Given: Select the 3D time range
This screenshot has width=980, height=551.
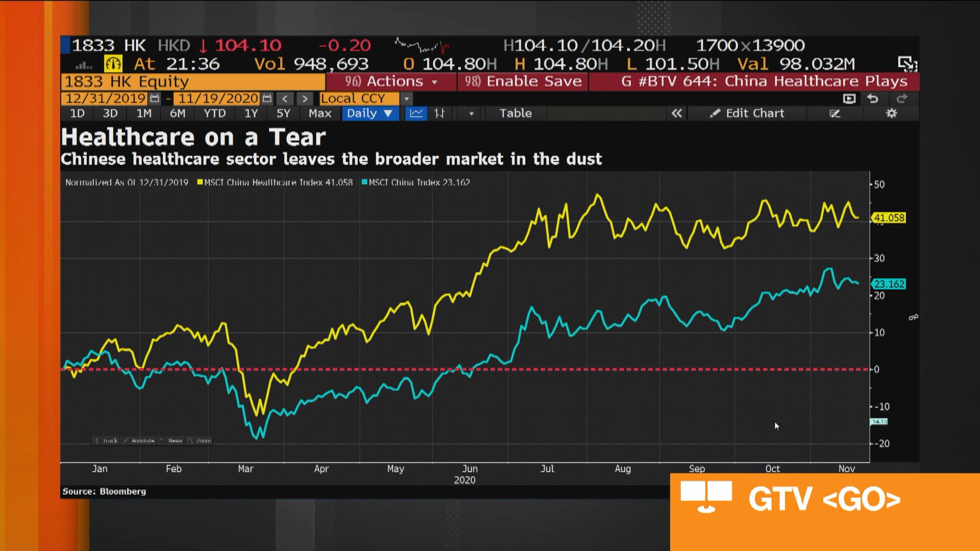Looking at the screenshot, I should [110, 113].
